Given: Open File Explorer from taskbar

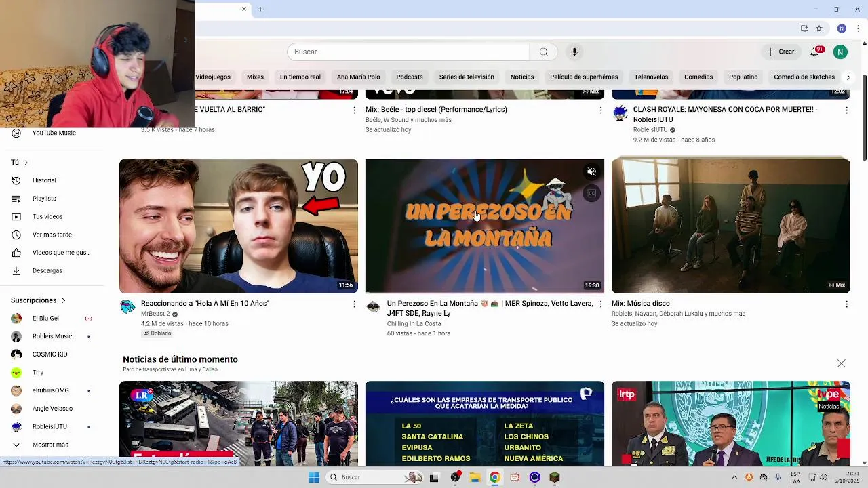Looking at the screenshot, I should 475,477.
